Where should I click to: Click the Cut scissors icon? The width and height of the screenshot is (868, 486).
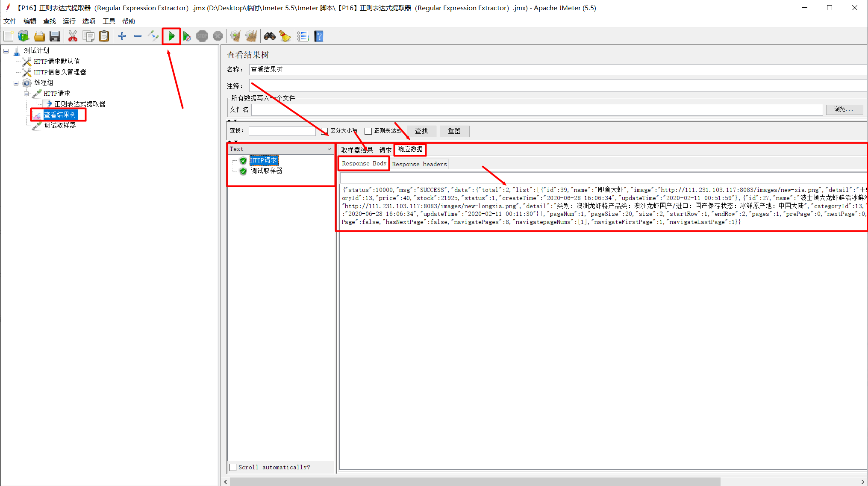click(73, 36)
